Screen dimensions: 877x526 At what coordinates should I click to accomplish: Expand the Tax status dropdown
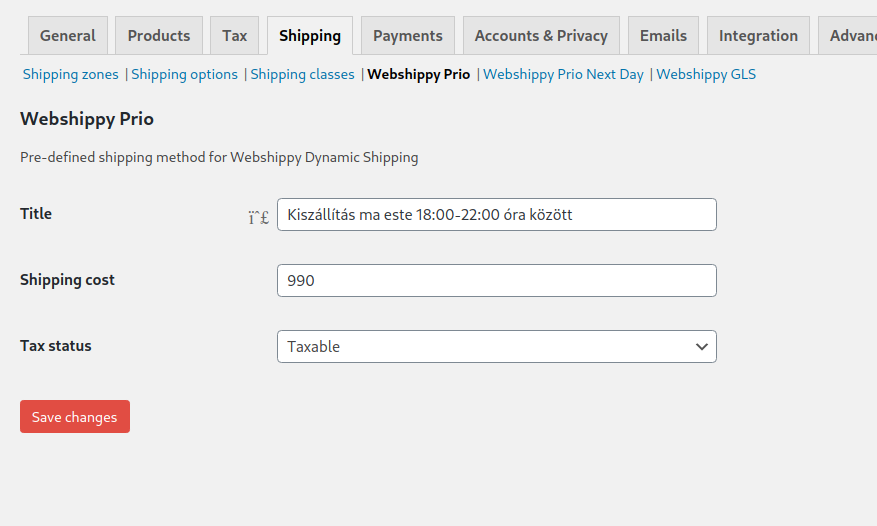pyautogui.click(x=496, y=347)
